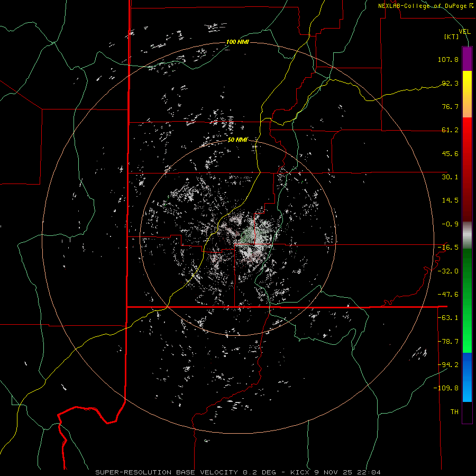Pick the purple segment of the velocity scale

[x=467, y=59]
